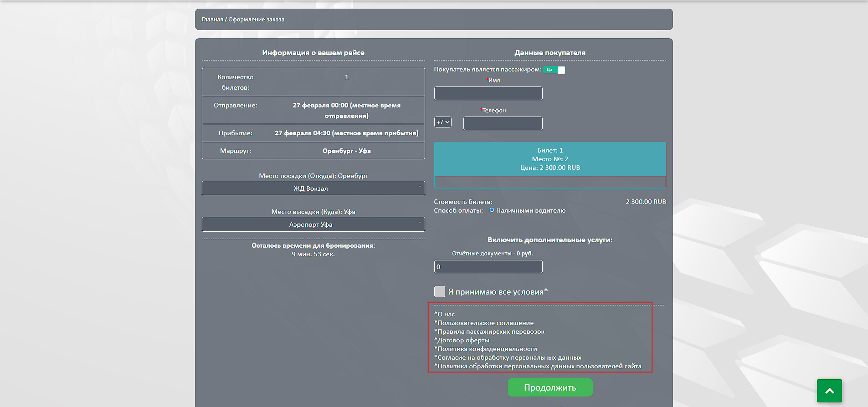This screenshot has height=407, width=868.
Task: Open the +7 country code dropdown
Action: (442, 122)
